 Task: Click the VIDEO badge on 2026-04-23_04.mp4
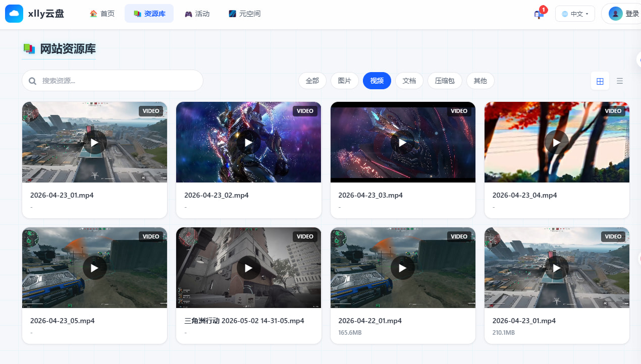coord(613,111)
